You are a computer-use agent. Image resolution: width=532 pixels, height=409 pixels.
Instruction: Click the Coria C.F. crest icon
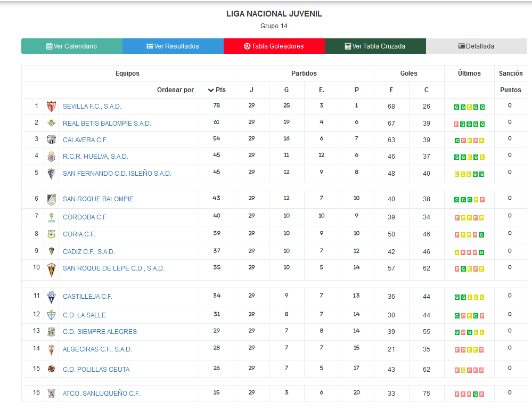click(51, 234)
